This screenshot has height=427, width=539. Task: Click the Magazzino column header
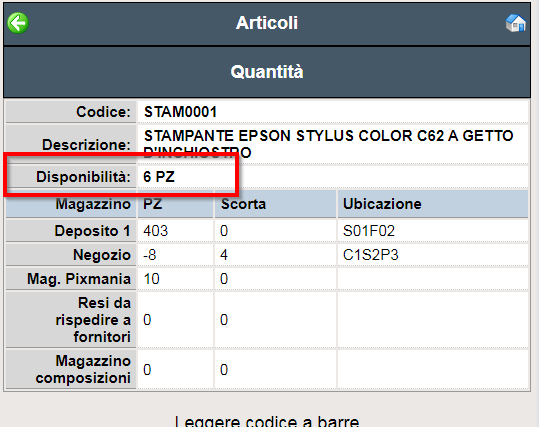93,204
